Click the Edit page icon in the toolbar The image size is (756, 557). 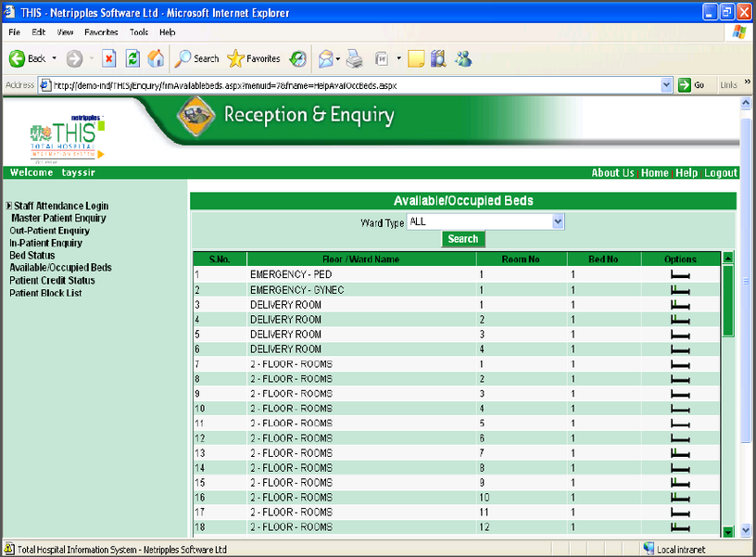382,58
